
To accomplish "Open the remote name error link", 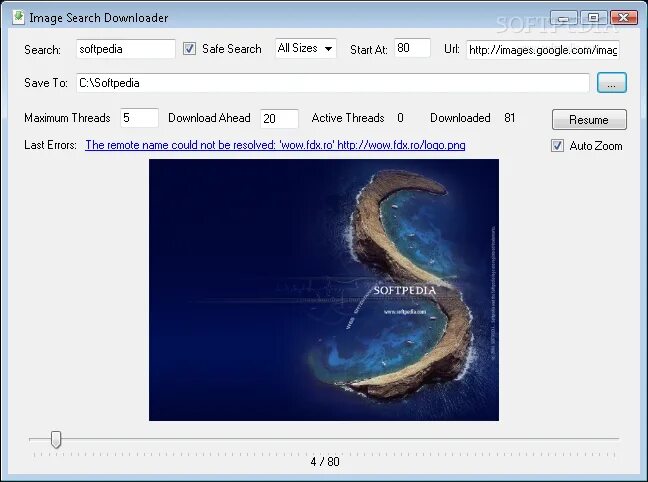I will 275,145.
